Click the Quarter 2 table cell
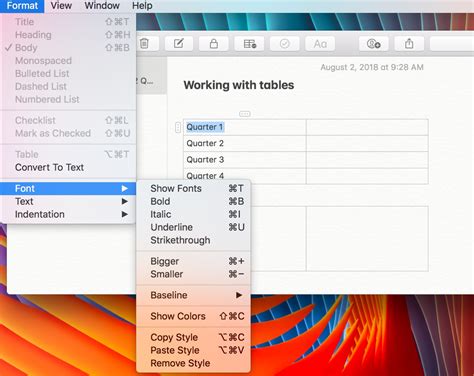This screenshot has height=376, width=474. tap(245, 143)
